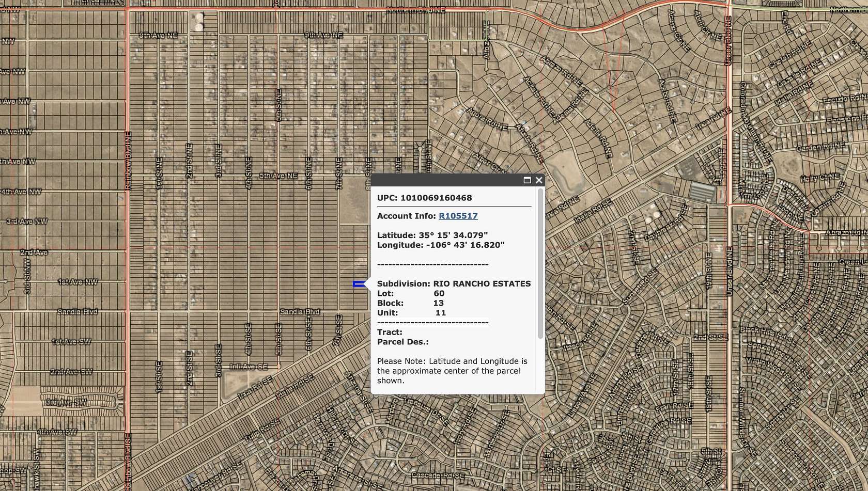
Task: Click the 5th Ave NE map label
Action: (278, 176)
